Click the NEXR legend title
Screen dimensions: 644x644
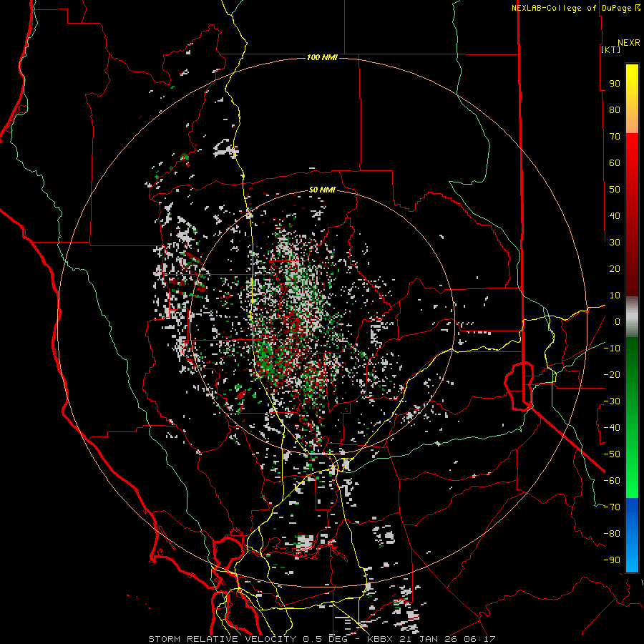628,43
